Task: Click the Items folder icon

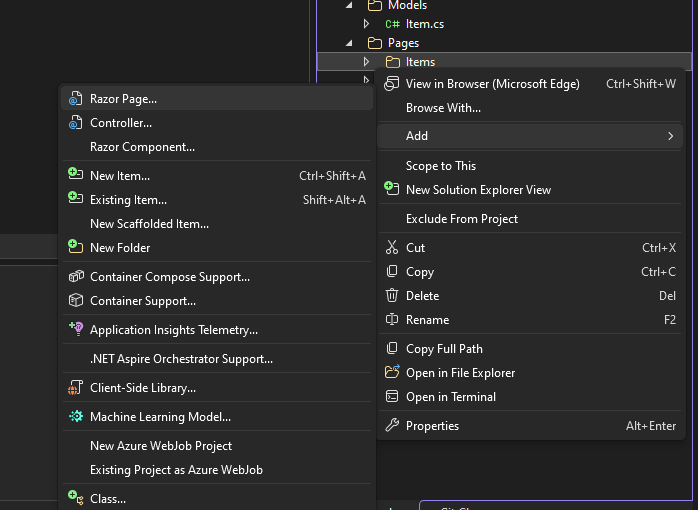Action: pyautogui.click(x=393, y=62)
